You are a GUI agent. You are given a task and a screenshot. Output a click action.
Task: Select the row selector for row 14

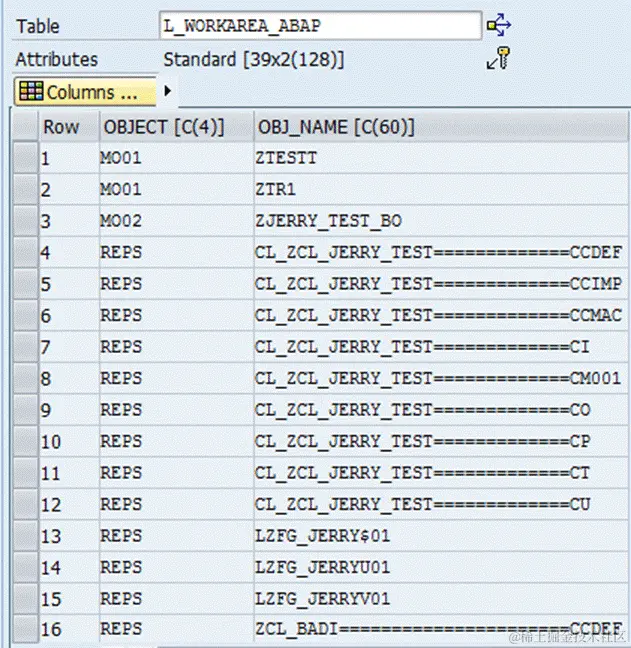[x=26, y=567]
